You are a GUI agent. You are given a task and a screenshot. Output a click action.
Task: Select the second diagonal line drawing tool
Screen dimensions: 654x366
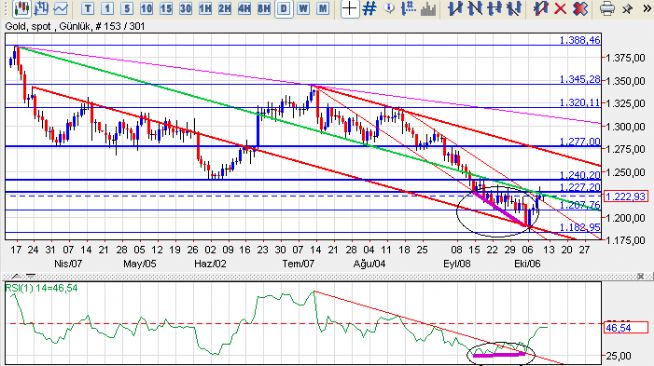coord(475,9)
